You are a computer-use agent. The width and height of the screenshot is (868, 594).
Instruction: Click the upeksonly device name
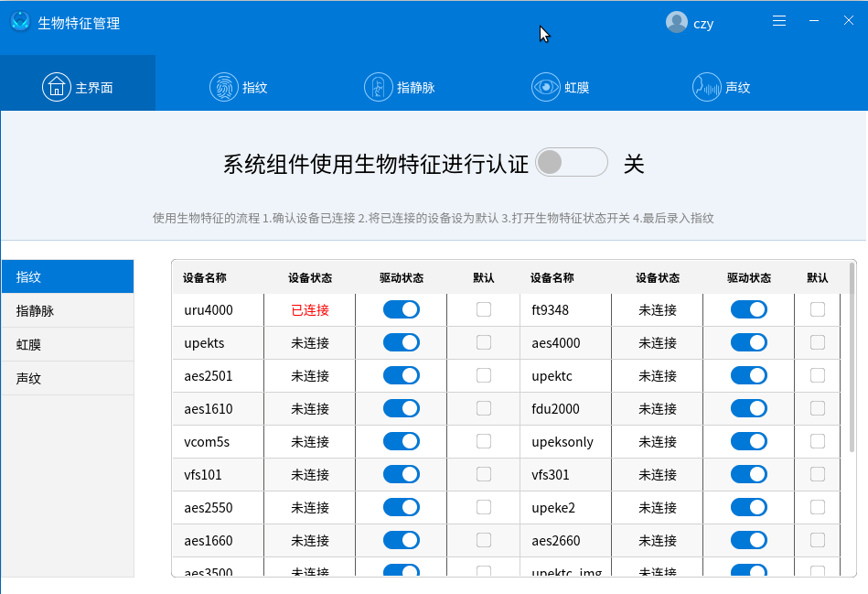563,442
